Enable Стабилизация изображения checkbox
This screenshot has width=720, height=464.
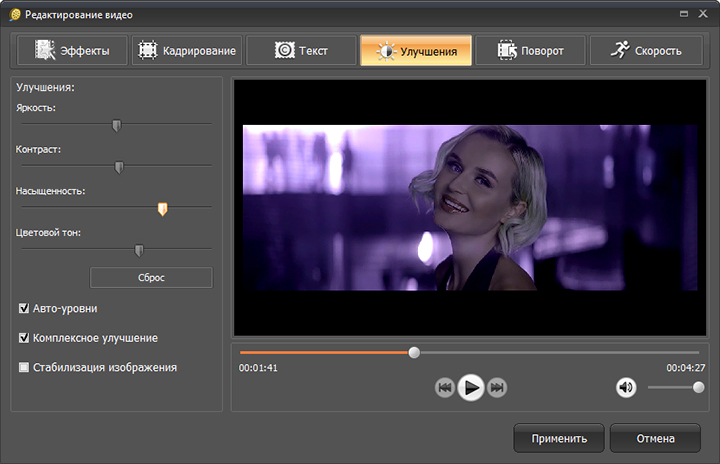pyautogui.click(x=24, y=368)
